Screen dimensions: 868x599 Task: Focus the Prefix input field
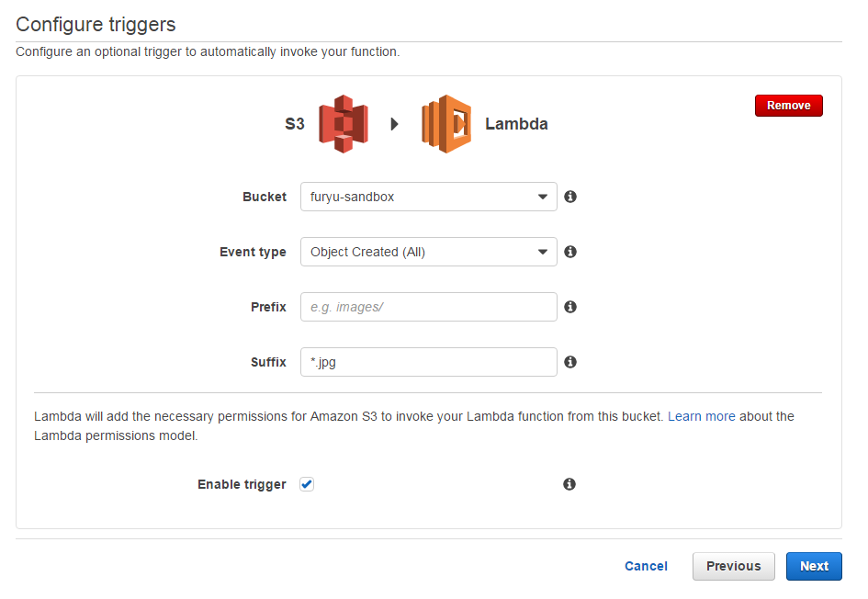428,307
